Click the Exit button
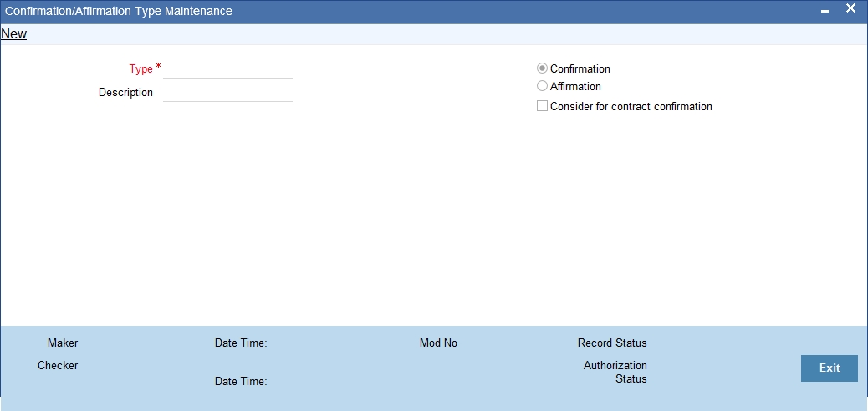The height and width of the screenshot is (411, 868). [830, 368]
